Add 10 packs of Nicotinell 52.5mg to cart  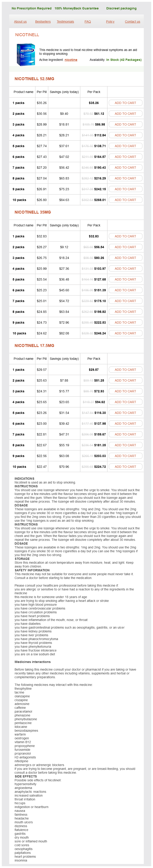pyautogui.click(x=125, y=200)
